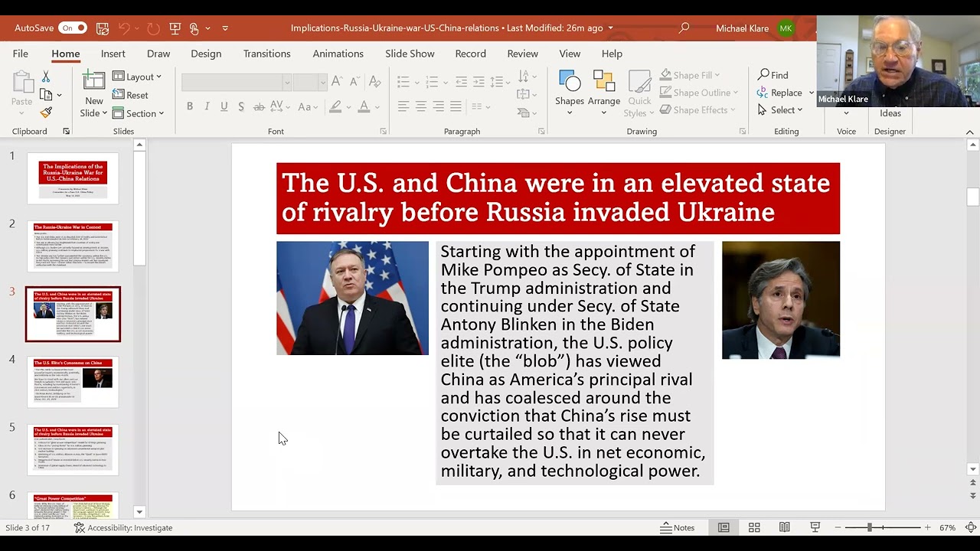Open Reading View icon

[x=785, y=527]
